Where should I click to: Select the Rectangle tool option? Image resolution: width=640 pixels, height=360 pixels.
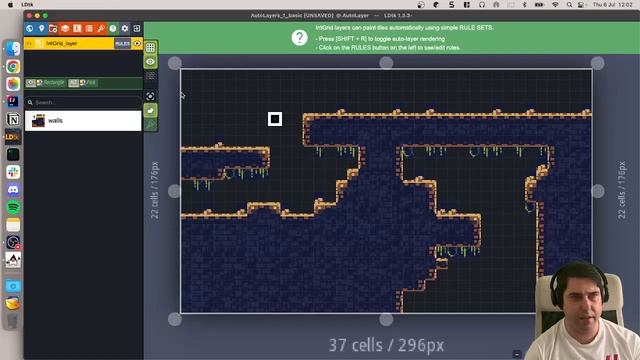coord(45,83)
